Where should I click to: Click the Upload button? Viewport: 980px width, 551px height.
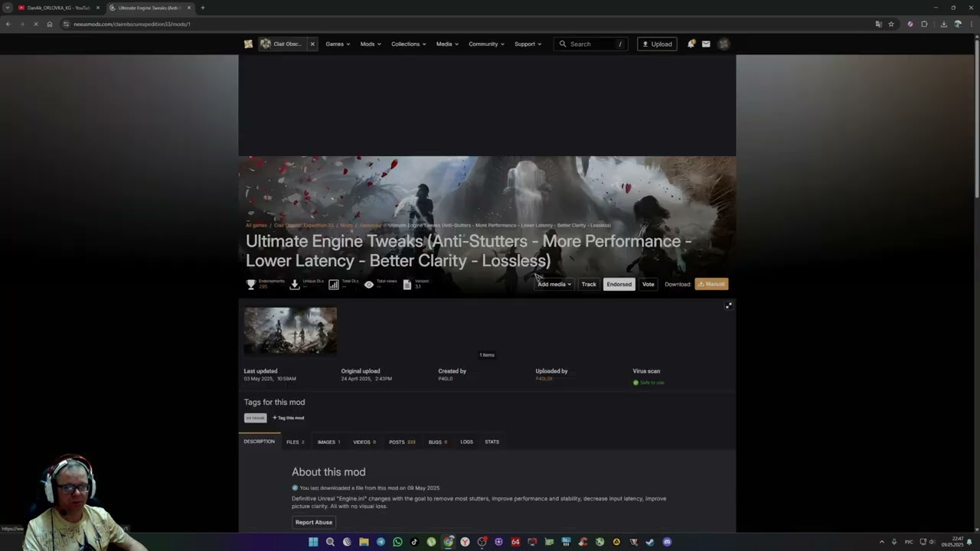click(x=657, y=44)
